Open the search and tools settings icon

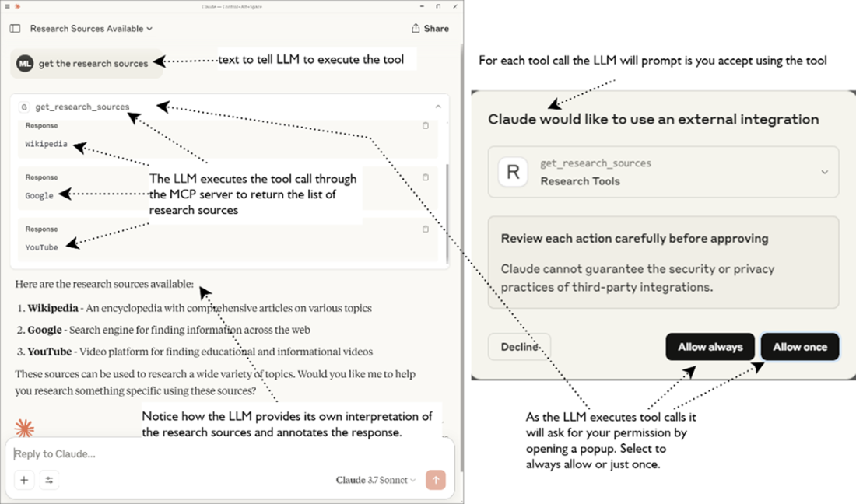(x=49, y=480)
